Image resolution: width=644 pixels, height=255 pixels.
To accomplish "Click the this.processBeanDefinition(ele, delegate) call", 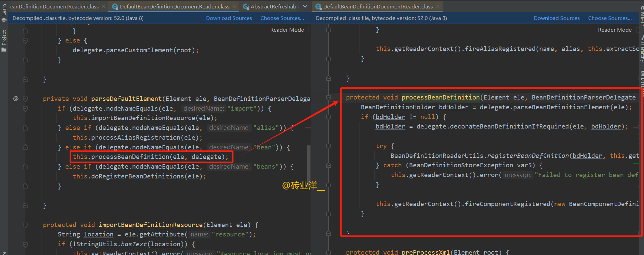I will (151, 157).
